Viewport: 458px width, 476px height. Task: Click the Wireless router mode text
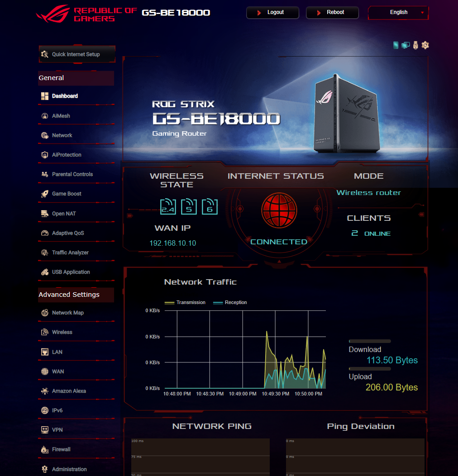(368, 193)
